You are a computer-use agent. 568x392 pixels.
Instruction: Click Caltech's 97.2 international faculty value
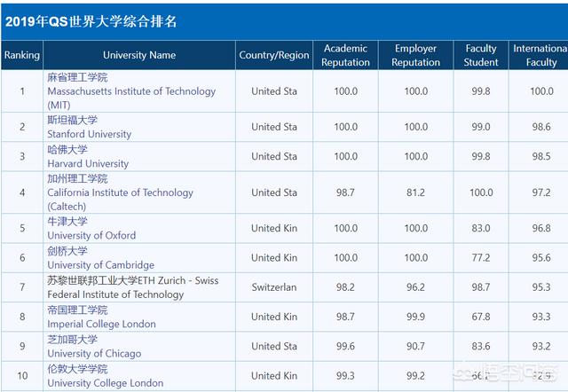point(541,192)
